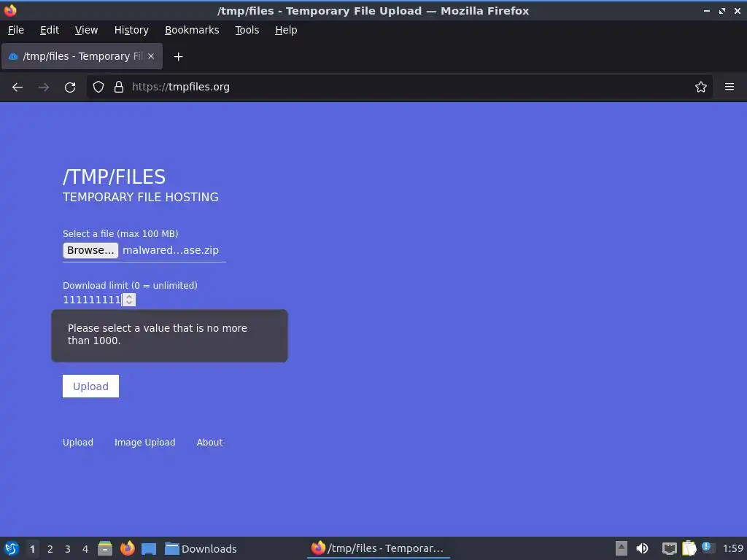Viewport: 747px width, 560px height.
Task: Focus the /tmp/files Firefox taskbar entry
Action: click(x=378, y=548)
